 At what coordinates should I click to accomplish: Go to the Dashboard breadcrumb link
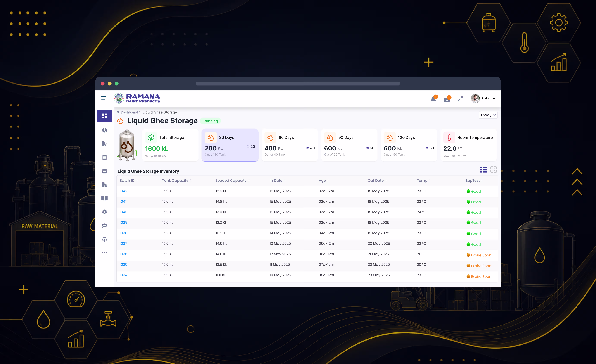click(129, 112)
